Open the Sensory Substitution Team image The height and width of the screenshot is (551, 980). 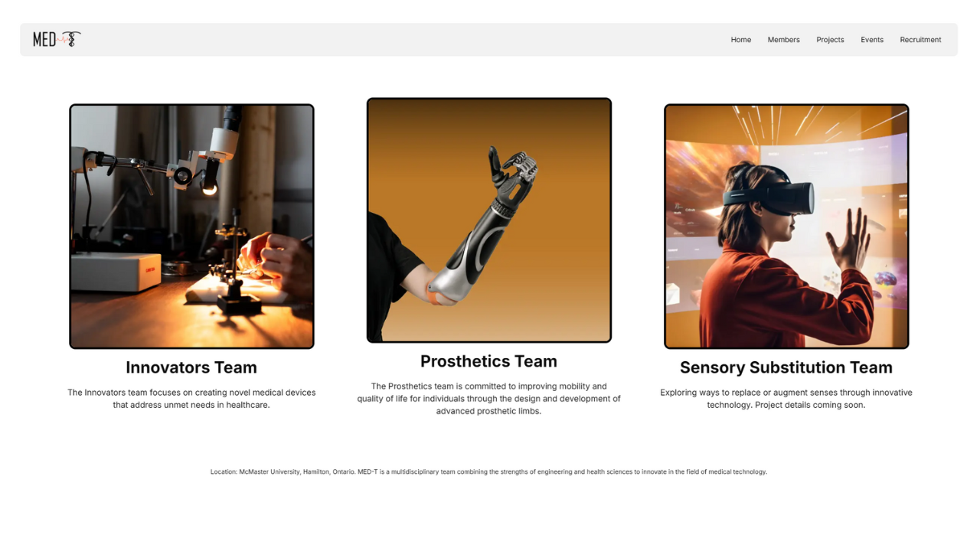786,227
